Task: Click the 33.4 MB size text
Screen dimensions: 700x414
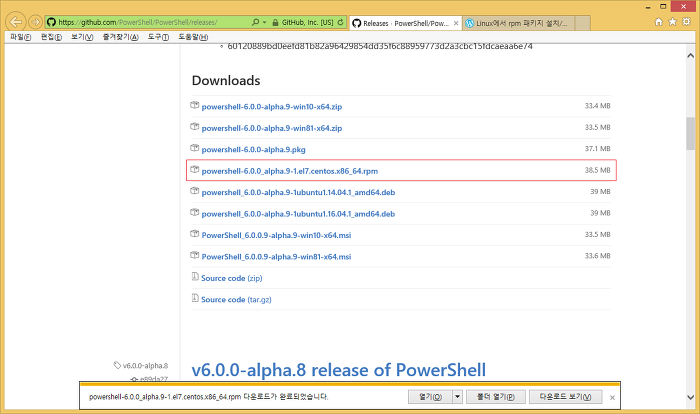Action: 597,106
